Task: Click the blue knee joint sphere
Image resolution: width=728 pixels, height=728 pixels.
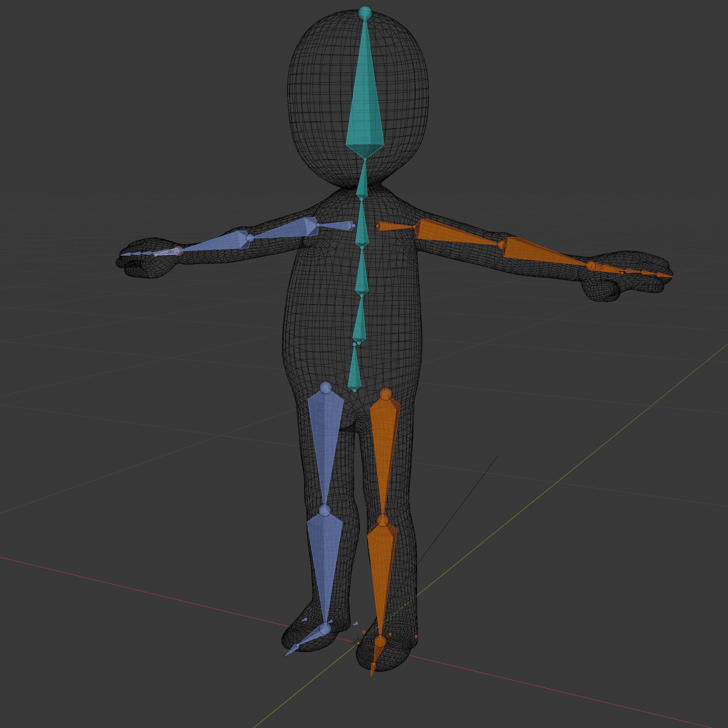Action: 325,510
